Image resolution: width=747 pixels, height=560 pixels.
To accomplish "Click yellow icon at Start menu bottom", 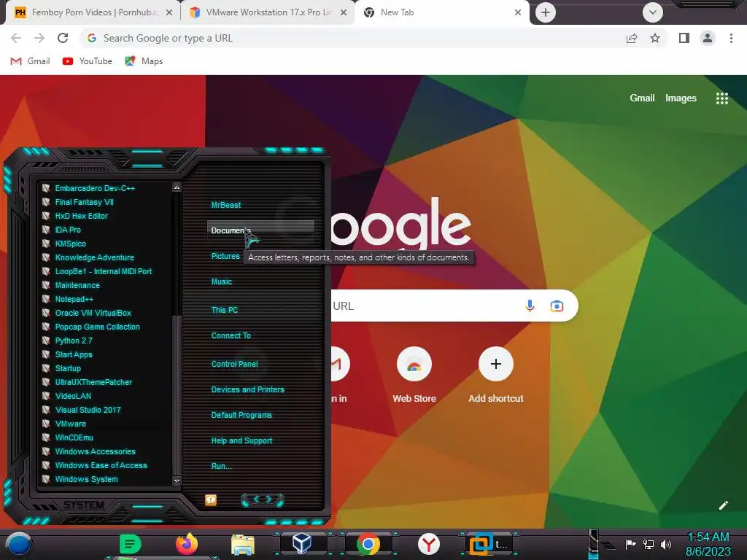I will [x=211, y=499].
